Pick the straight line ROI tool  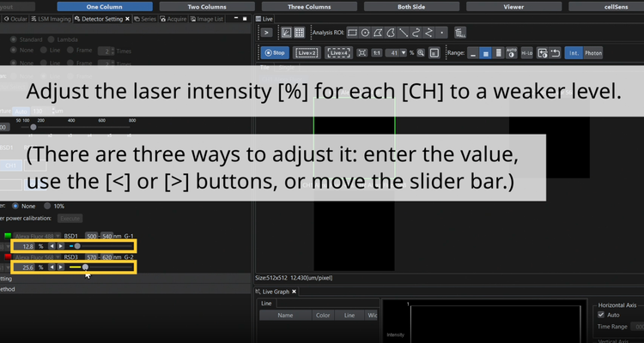point(404,33)
